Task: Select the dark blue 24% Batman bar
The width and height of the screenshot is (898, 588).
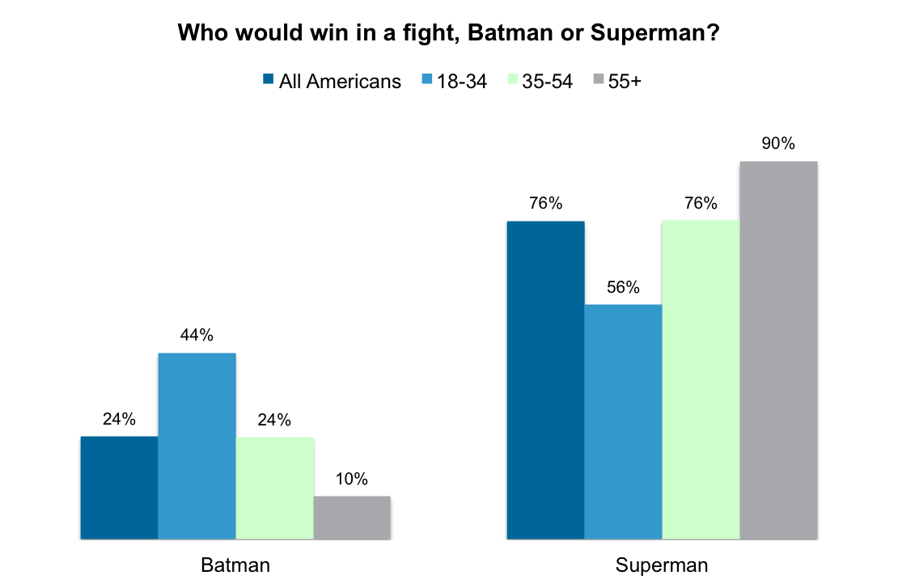Action: click(119, 488)
